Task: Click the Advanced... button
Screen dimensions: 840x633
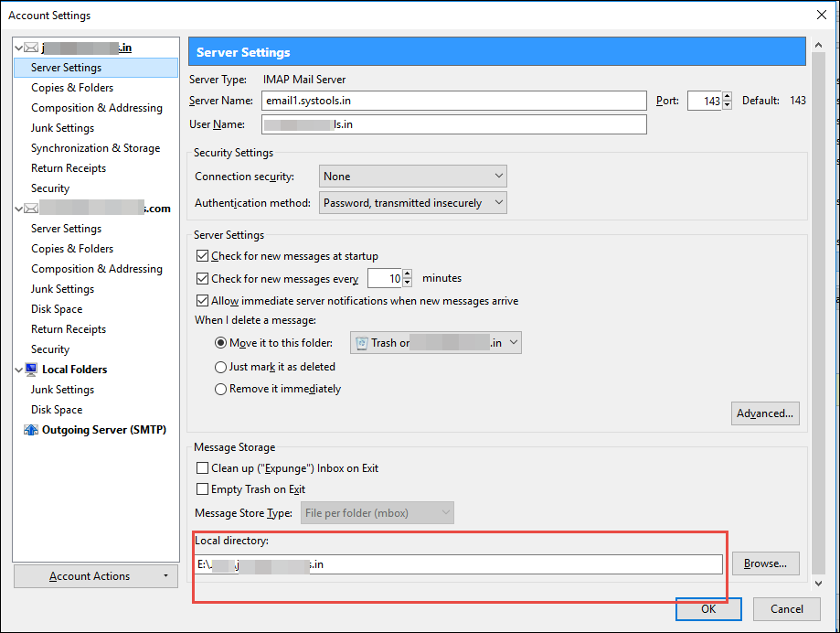Action: [x=765, y=413]
